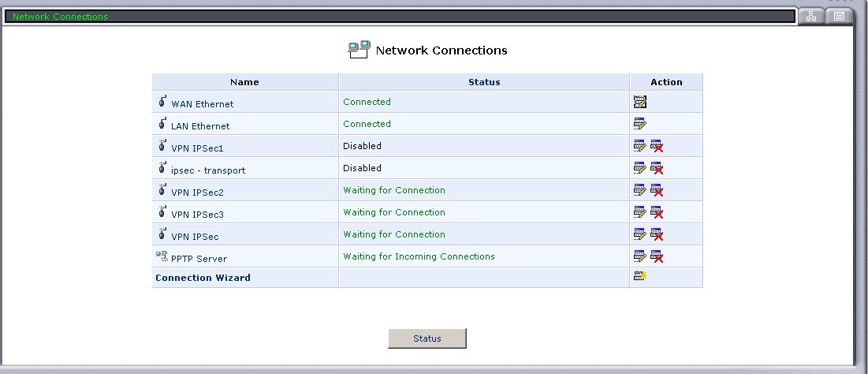Screen dimensions: 868x374
Task: Open the WAN Ethernet link
Action: (202, 104)
